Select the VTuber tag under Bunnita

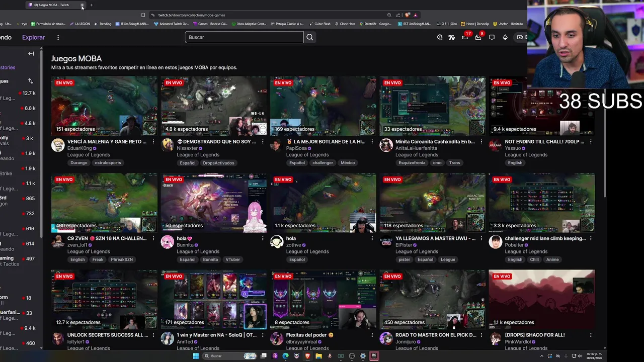coord(233,259)
